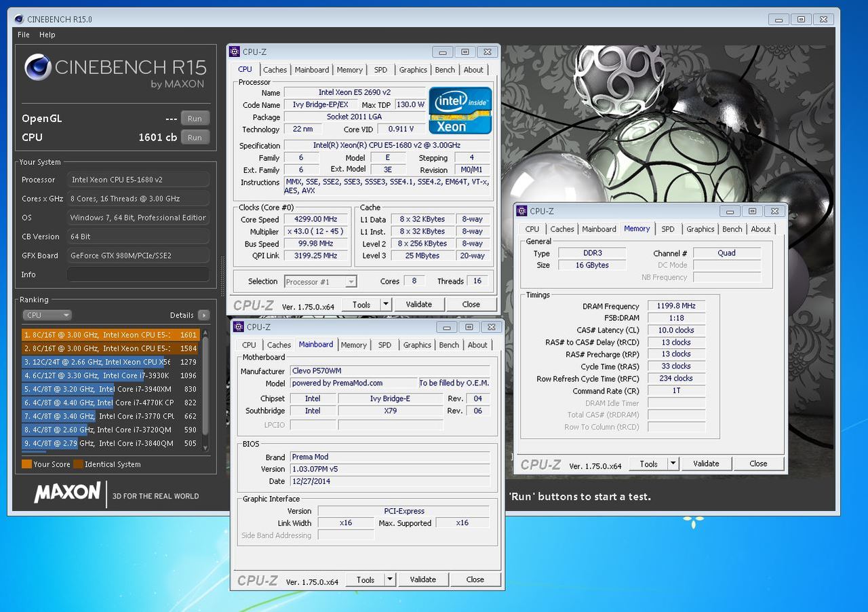868x612 pixels.
Task: Open the Bench tab in the CPU-Z CPU window
Action: (445, 70)
